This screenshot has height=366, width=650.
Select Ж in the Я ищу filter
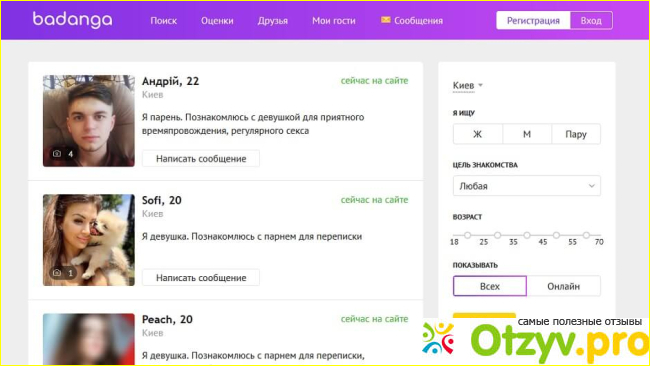pos(478,134)
